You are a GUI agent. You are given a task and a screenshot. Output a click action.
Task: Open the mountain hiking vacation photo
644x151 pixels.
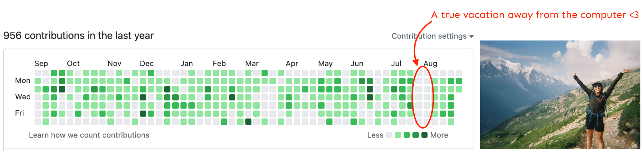tap(560, 95)
